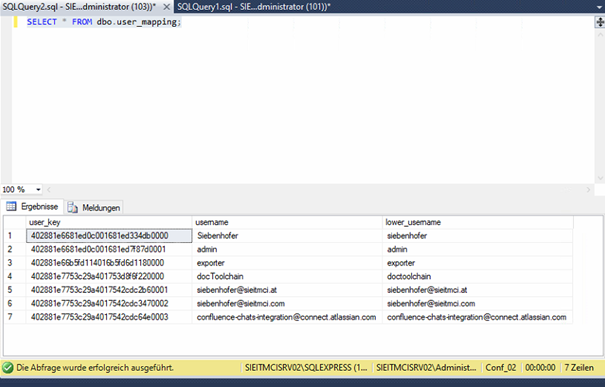This screenshot has height=387, width=605.
Task: Click the SIEITMCISRV02\SQLEXPRESS status entry
Action: (x=306, y=368)
